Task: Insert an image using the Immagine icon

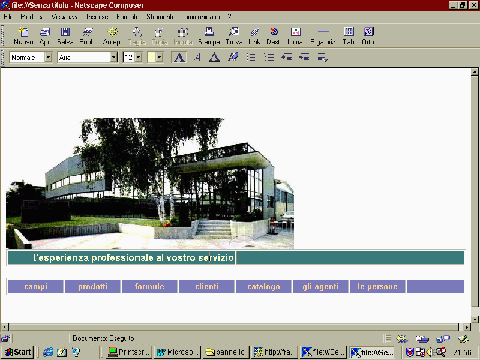Action: coord(295,36)
